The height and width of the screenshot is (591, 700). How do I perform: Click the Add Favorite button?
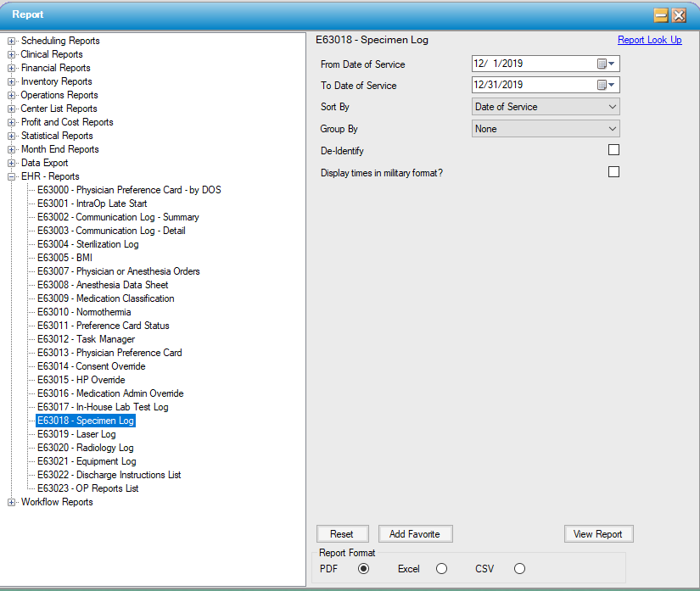[415, 534]
